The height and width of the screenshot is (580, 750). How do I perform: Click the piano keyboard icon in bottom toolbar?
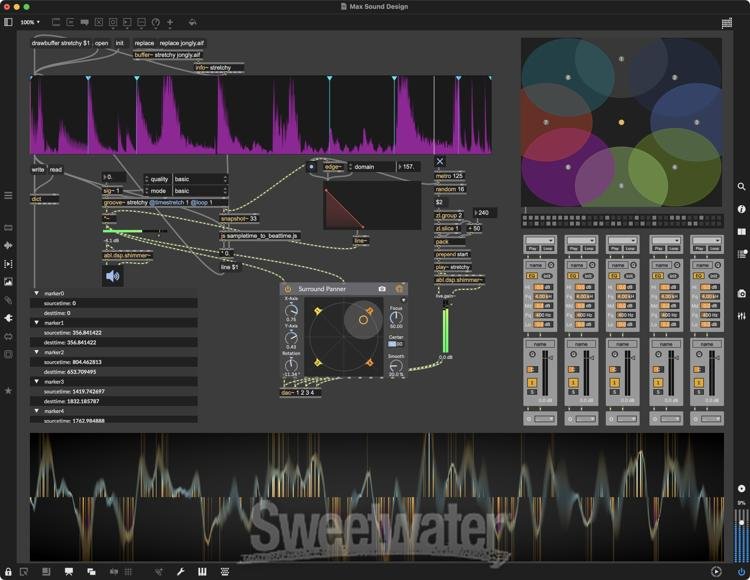[x=203, y=571]
